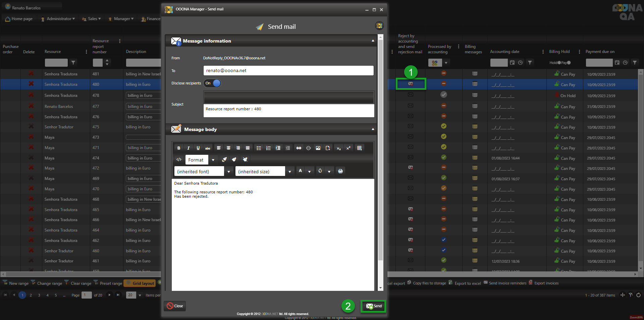Click the To recipient email field
Image resolution: width=644 pixels, height=320 pixels.
(x=288, y=71)
